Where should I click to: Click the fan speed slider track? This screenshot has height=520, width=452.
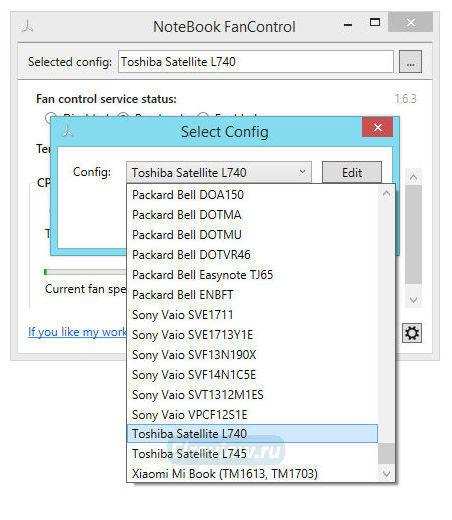coord(85,272)
